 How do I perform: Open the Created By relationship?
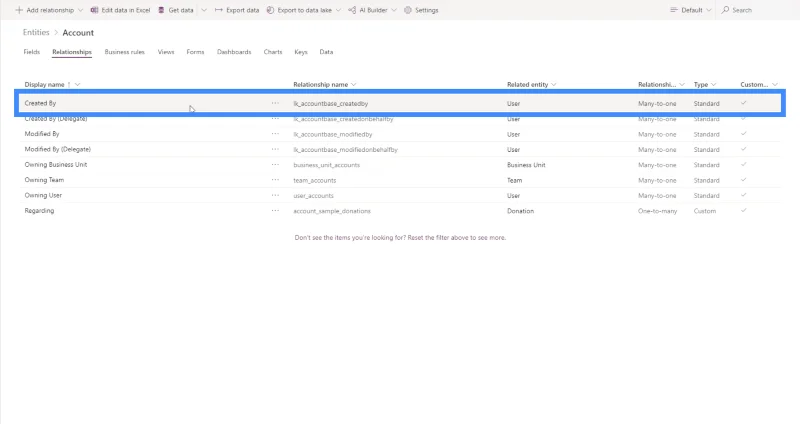point(40,103)
